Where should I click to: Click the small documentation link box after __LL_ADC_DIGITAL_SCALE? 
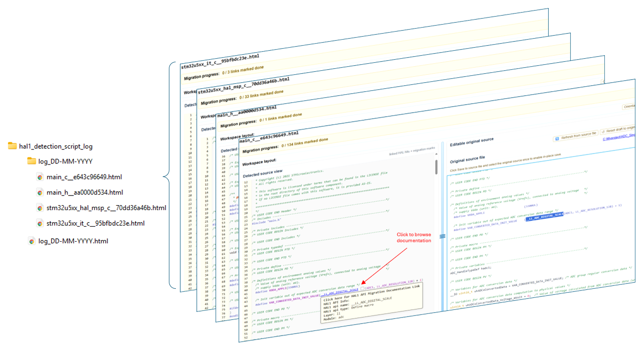362,288
